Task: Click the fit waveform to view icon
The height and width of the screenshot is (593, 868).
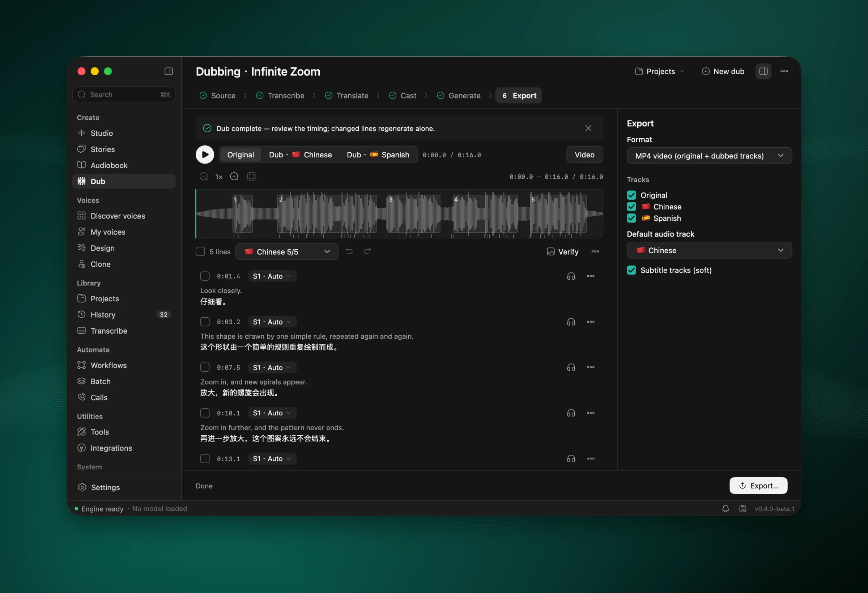Action: click(251, 176)
